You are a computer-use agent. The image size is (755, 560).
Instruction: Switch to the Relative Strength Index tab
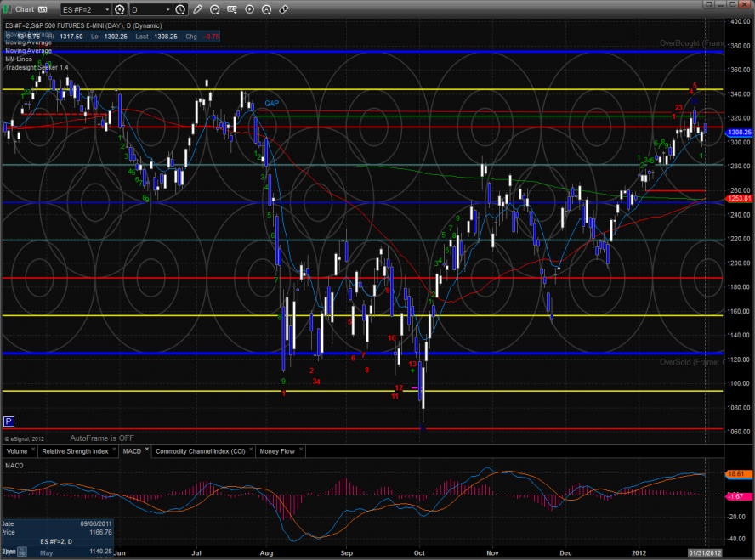point(75,451)
